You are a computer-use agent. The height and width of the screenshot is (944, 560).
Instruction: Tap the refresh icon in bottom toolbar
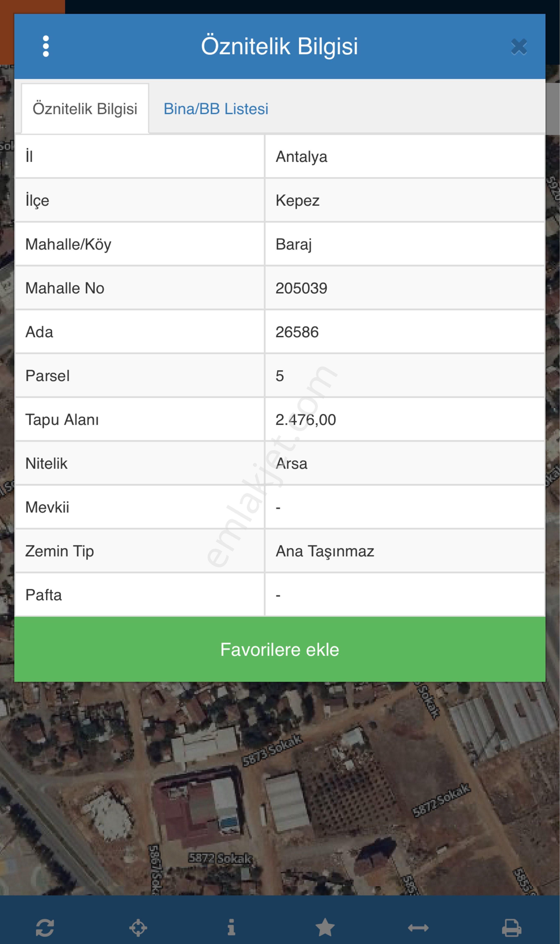click(x=45, y=927)
